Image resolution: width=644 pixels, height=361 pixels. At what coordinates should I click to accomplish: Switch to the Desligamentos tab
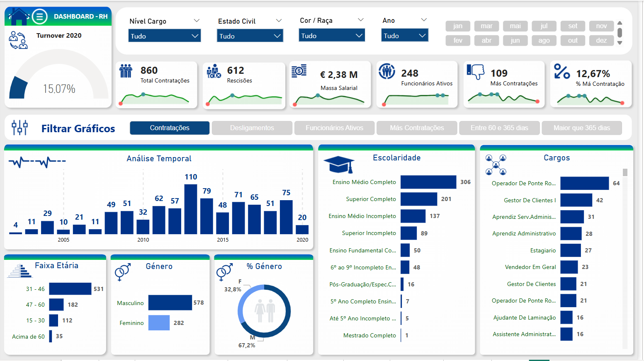pyautogui.click(x=252, y=128)
